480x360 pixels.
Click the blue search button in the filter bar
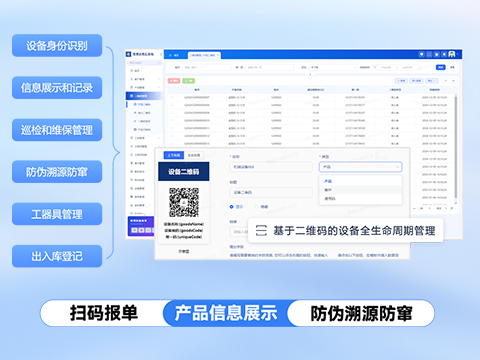click(441, 67)
